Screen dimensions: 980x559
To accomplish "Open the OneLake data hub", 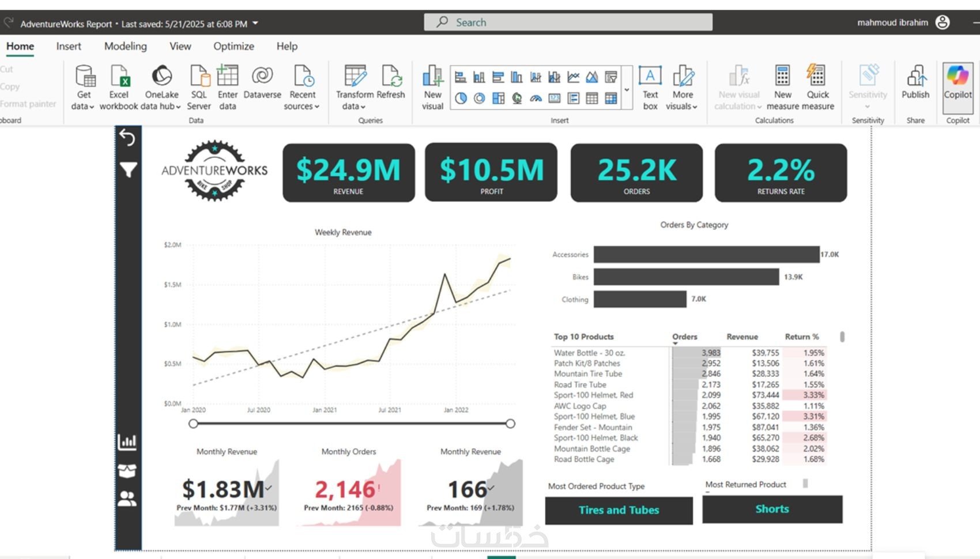I will pyautogui.click(x=161, y=88).
